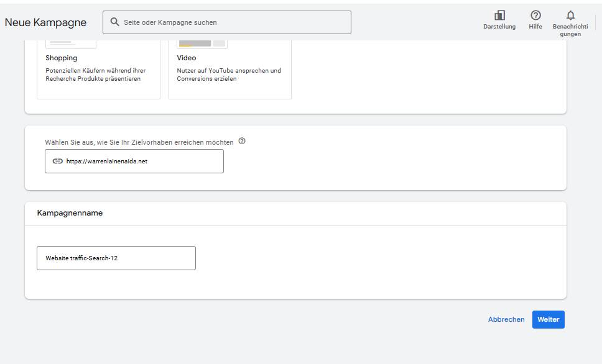Continue with the Weiter button
Viewport: 602px width, 364px height.
click(549, 319)
